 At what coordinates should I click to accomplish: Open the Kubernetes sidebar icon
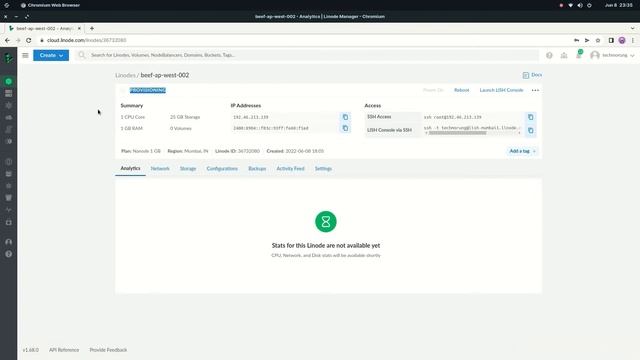point(9,186)
